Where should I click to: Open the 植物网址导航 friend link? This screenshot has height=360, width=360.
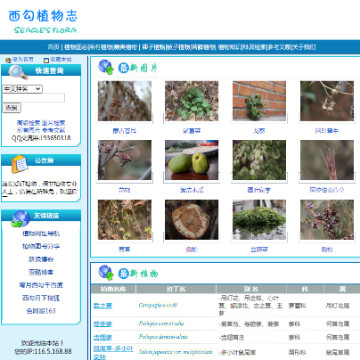click(41, 234)
